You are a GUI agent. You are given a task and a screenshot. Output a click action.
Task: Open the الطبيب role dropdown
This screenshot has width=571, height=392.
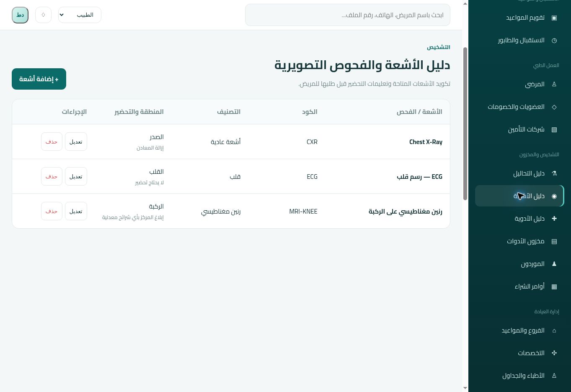[80, 15]
